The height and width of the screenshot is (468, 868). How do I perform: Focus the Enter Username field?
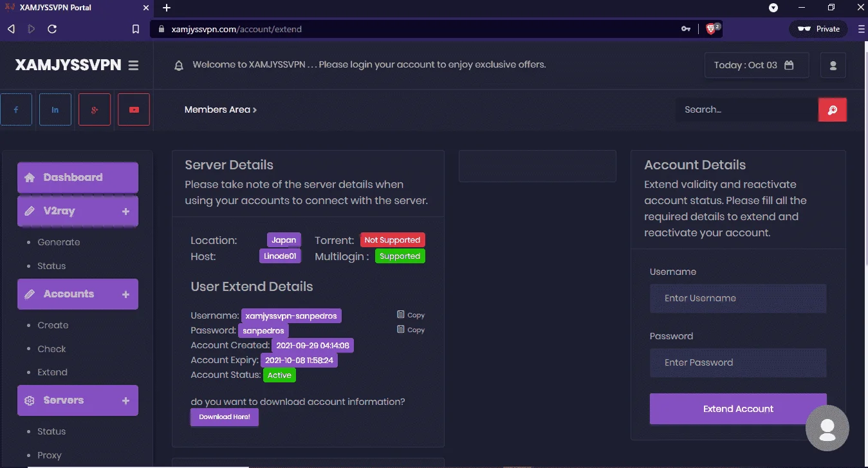point(738,299)
